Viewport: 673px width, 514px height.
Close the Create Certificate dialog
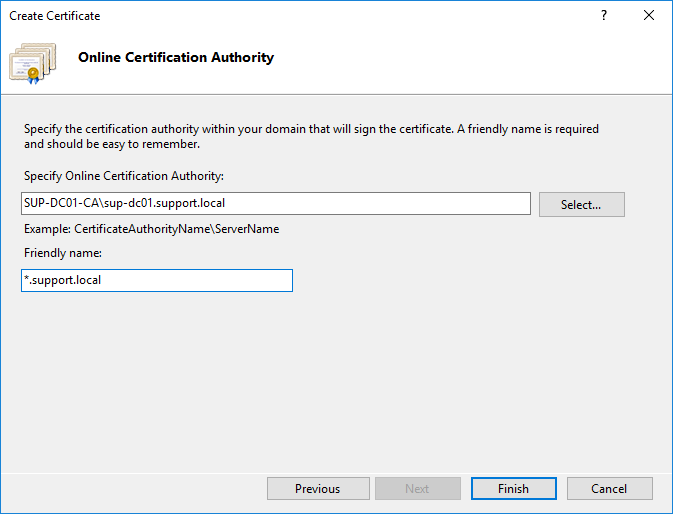coord(649,16)
